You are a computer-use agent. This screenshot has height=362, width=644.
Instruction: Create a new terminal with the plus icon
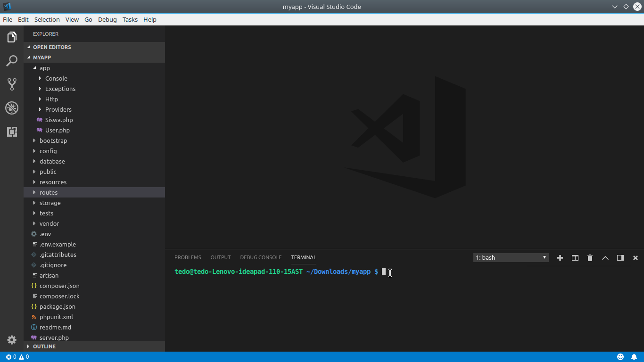click(560, 258)
